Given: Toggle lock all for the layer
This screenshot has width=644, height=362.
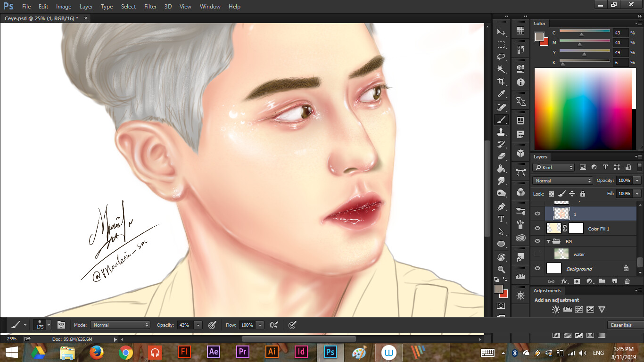Looking at the screenshot, I should click(582, 194).
